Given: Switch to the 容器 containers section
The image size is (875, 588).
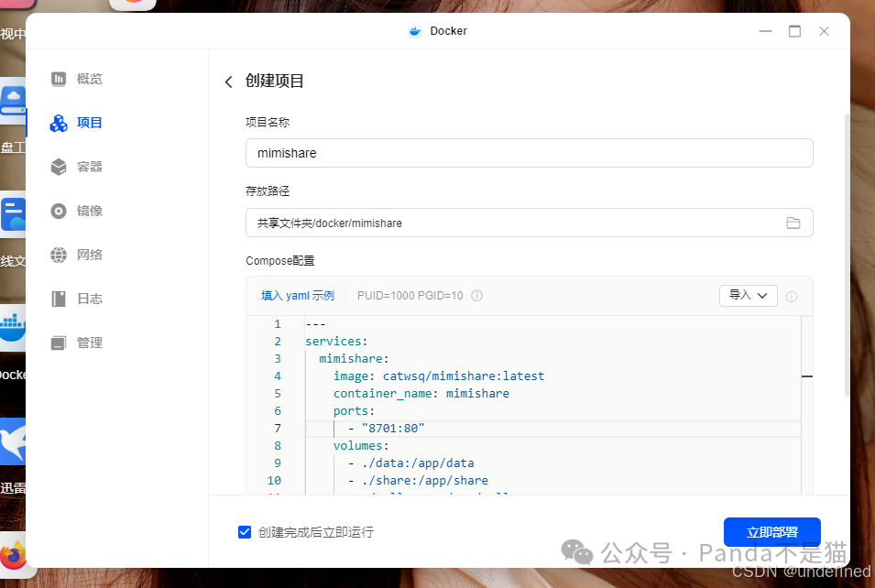Looking at the screenshot, I should 76,167.
